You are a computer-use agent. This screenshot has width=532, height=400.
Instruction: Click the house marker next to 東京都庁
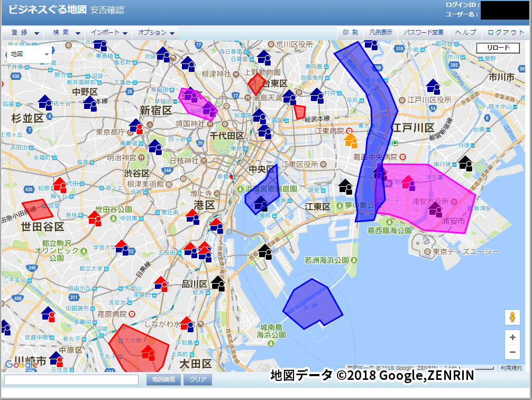pos(136,126)
